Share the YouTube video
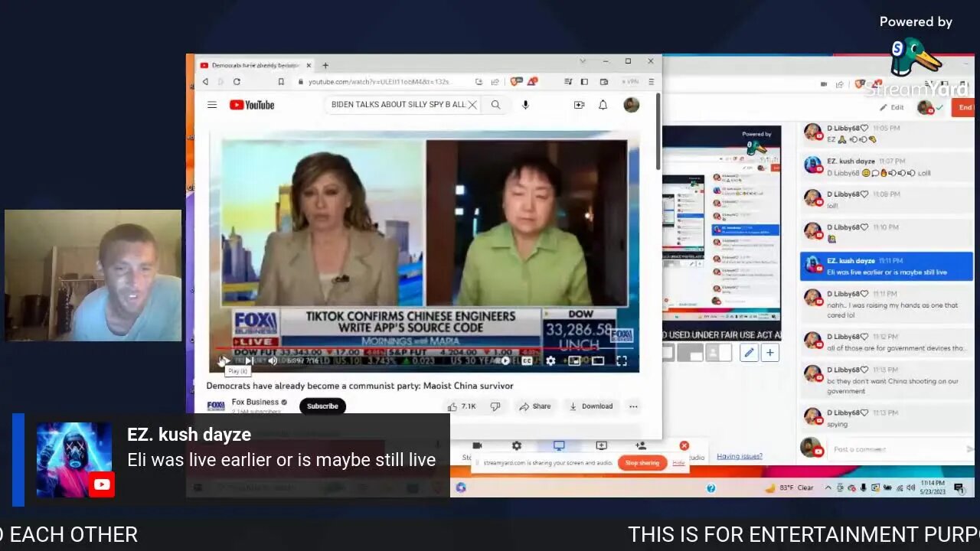This screenshot has width=980, height=551. click(535, 406)
